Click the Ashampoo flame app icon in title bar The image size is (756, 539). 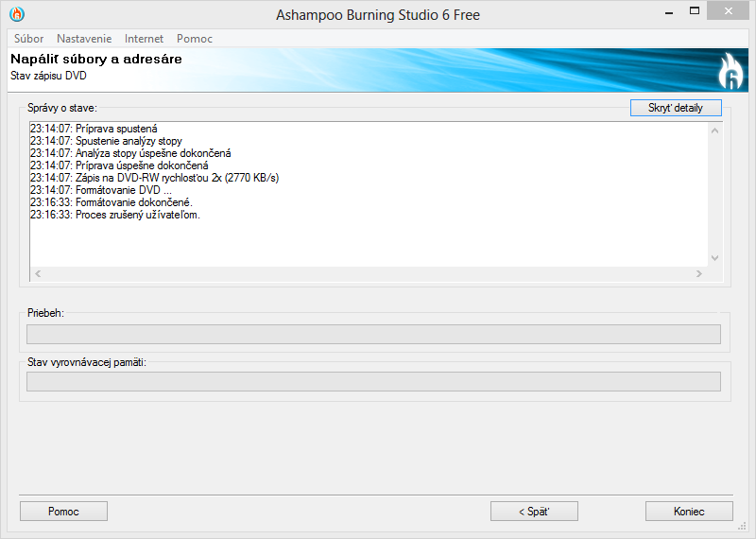(x=17, y=14)
